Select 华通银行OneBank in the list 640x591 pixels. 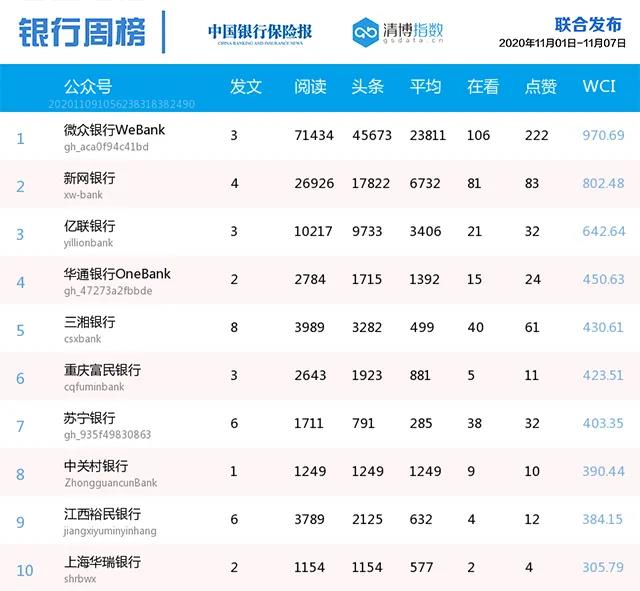(117, 274)
